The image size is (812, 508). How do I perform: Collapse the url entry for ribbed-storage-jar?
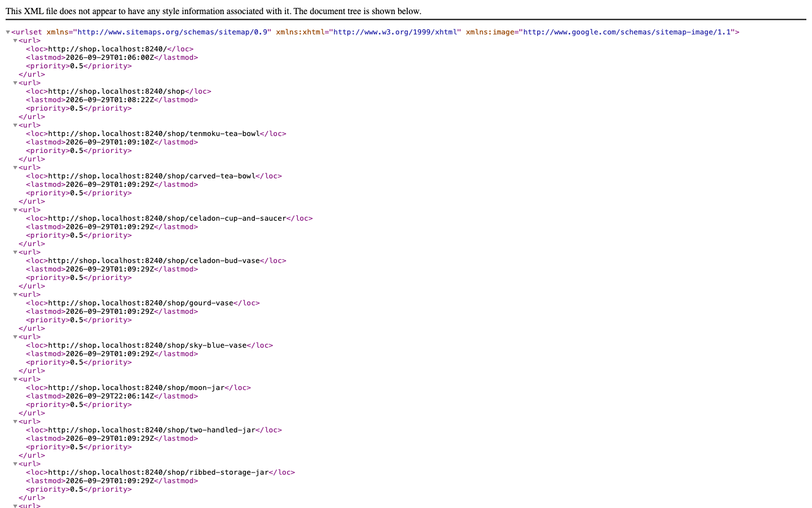(15, 464)
